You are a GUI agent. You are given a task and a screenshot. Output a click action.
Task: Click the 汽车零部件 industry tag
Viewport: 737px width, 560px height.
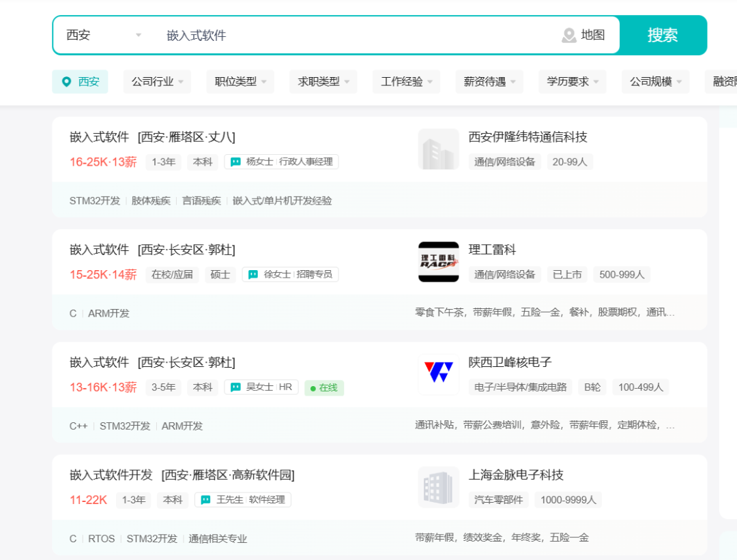coord(498,500)
